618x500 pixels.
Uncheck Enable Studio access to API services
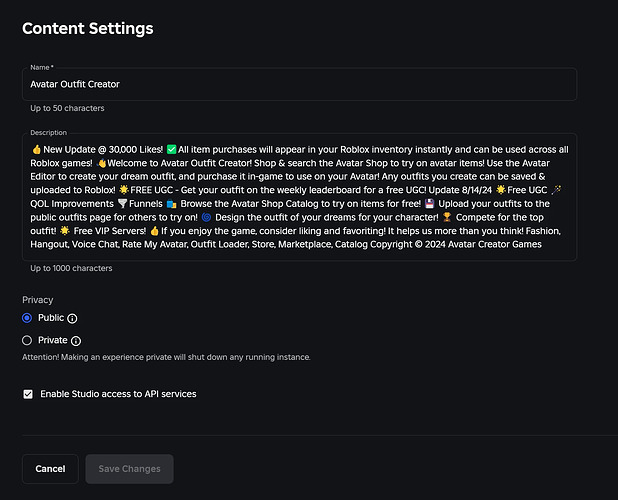pos(28,394)
